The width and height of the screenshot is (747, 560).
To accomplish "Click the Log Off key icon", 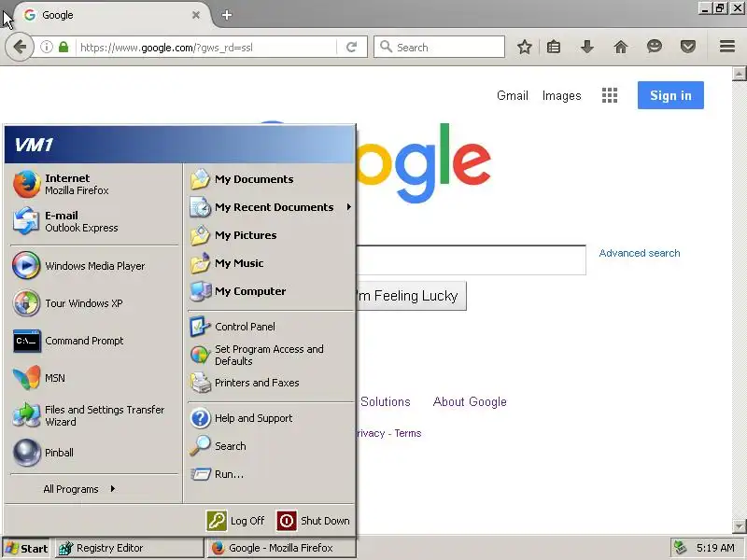I will [217, 521].
